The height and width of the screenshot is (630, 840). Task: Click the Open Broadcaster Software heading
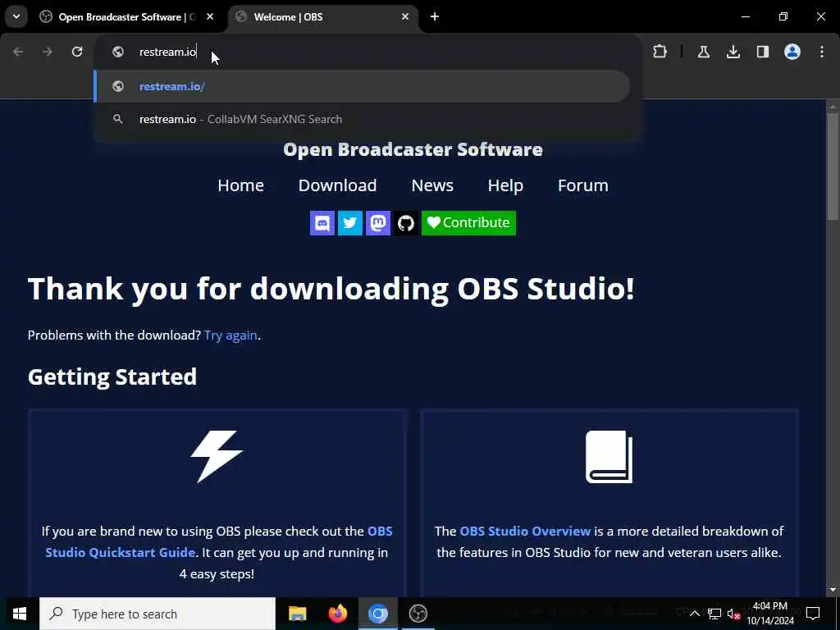(x=413, y=149)
